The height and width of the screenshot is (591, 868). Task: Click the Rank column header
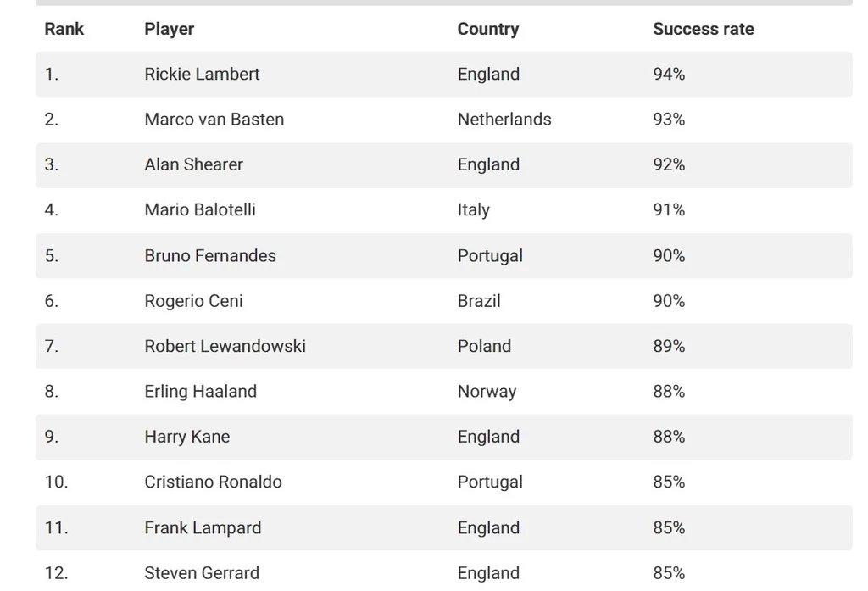coord(64,29)
